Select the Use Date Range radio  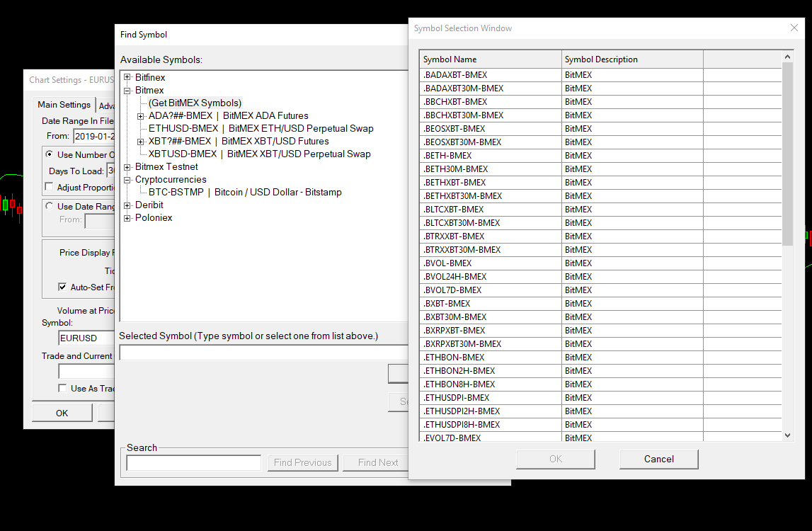point(49,206)
